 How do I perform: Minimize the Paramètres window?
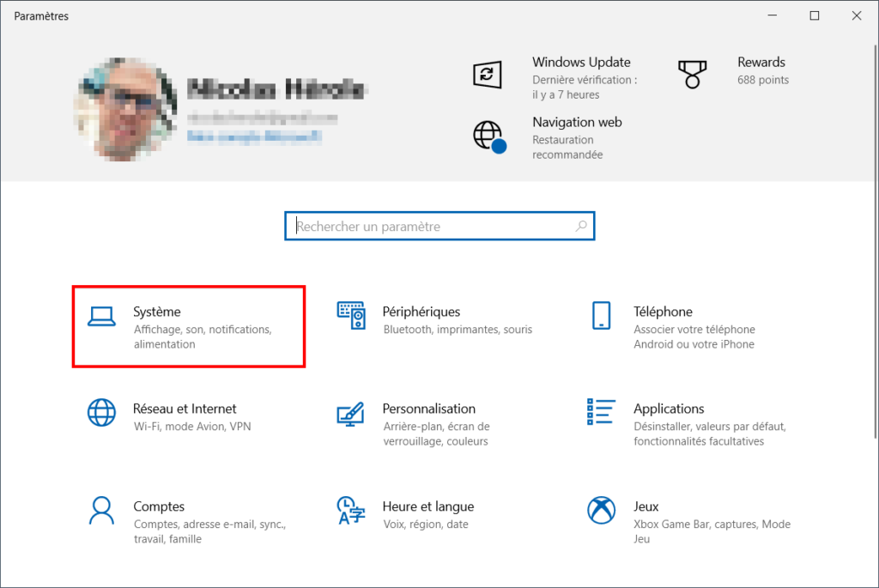(x=773, y=15)
